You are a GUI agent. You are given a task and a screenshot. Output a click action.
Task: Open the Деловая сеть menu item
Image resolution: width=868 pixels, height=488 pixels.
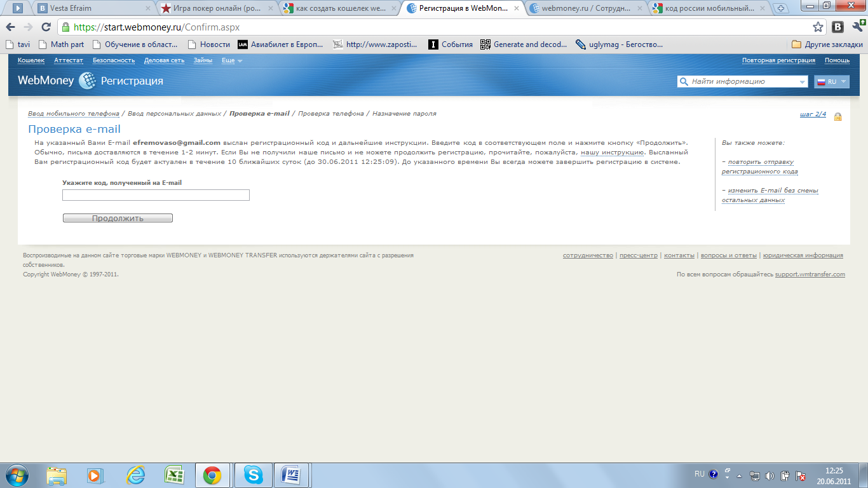tap(164, 60)
